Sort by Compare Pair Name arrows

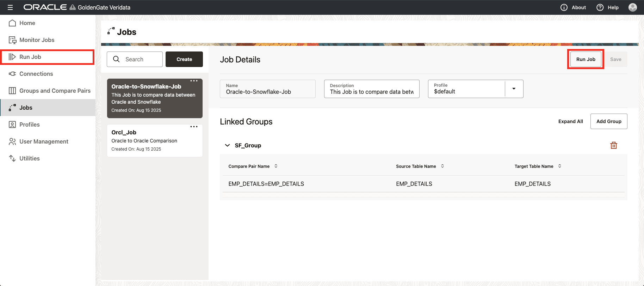coord(276,166)
